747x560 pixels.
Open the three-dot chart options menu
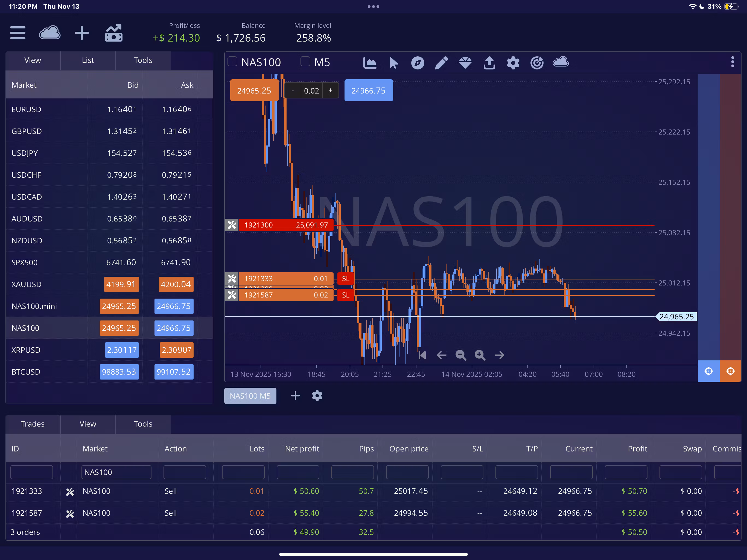click(x=733, y=62)
